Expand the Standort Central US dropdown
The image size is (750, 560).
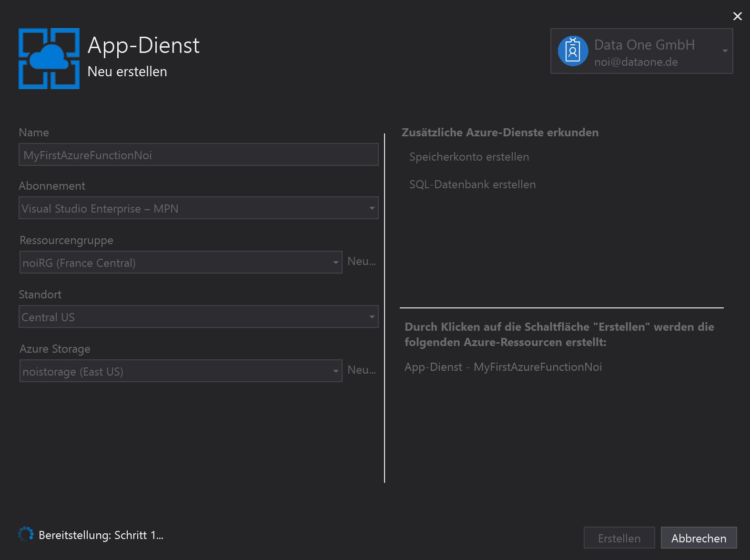click(x=372, y=317)
